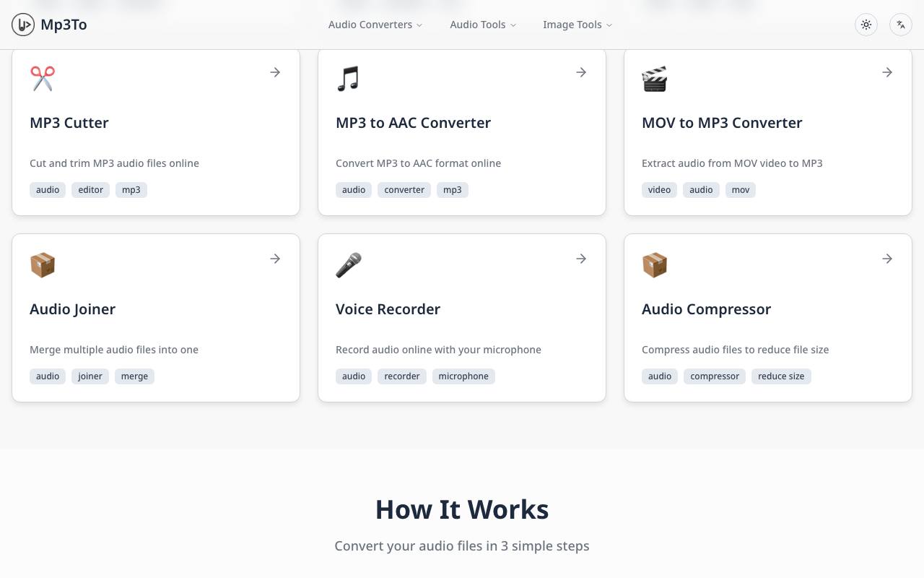Click 'Merge multiple audio files into one' description
This screenshot has width=924, height=578.
click(x=114, y=350)
